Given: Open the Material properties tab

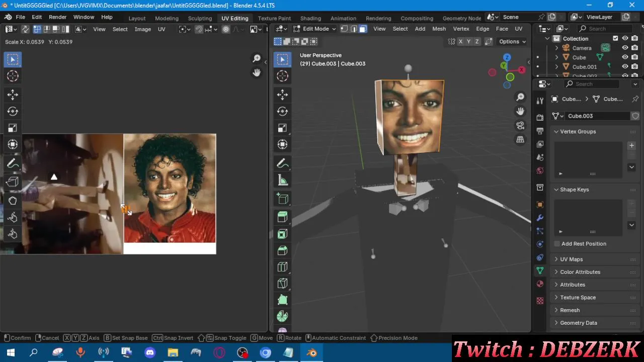Looking at the screenshot, I should coord(540,284).
